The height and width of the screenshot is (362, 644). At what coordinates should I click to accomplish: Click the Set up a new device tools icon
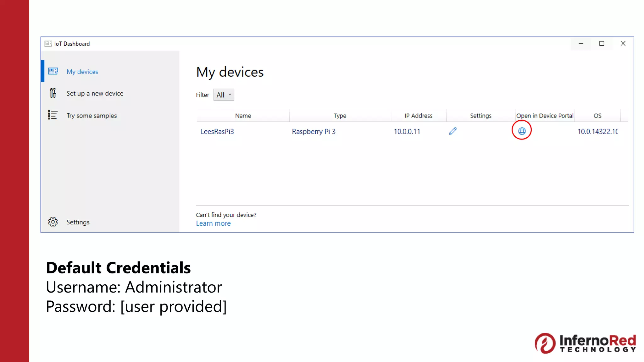click(53, 93)
